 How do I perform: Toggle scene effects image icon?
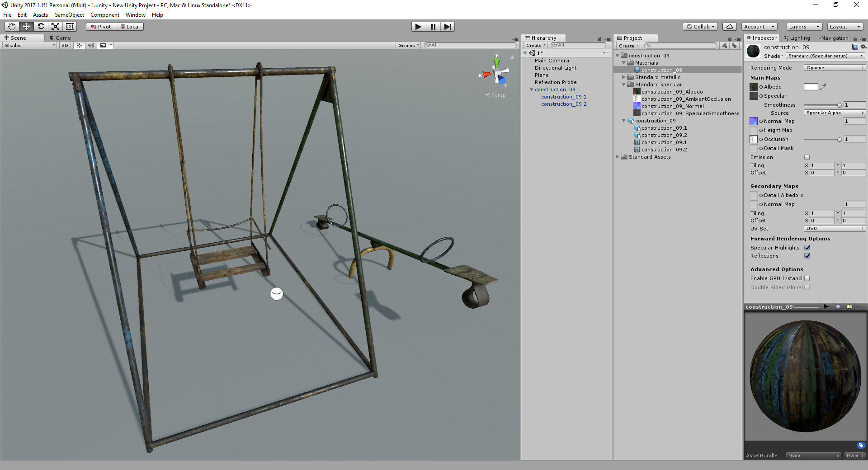(x=104, y=45)
